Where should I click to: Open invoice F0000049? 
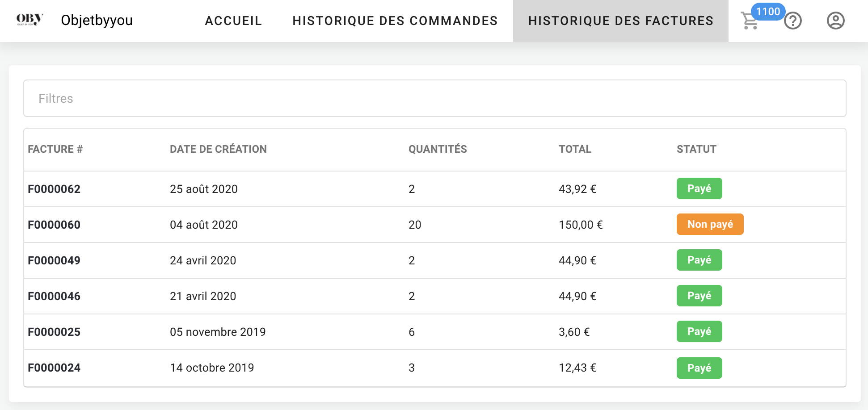click(x=54, y=260)
